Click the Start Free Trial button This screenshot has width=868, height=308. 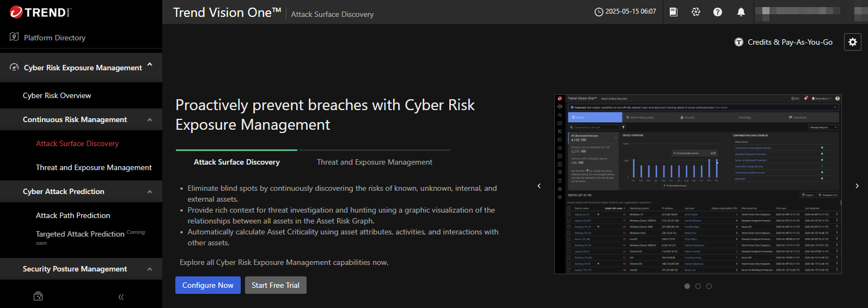(276, 285)
